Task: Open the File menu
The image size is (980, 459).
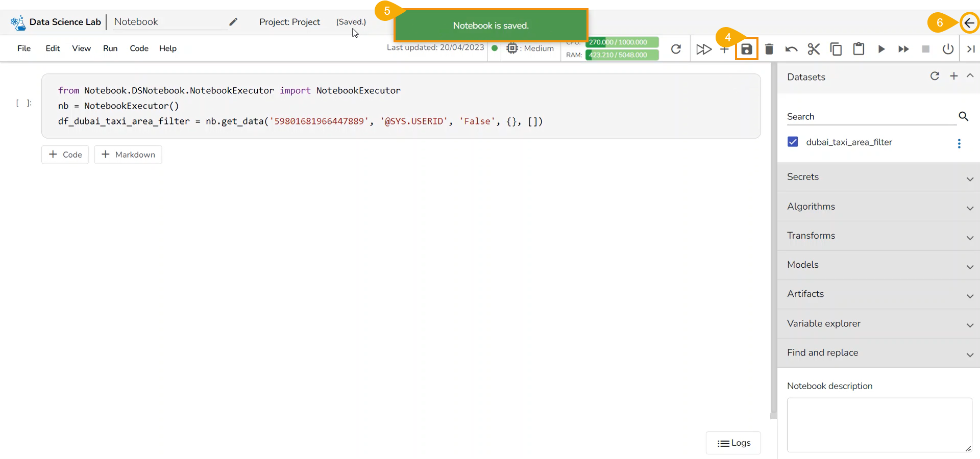Action: pos(24,48)
